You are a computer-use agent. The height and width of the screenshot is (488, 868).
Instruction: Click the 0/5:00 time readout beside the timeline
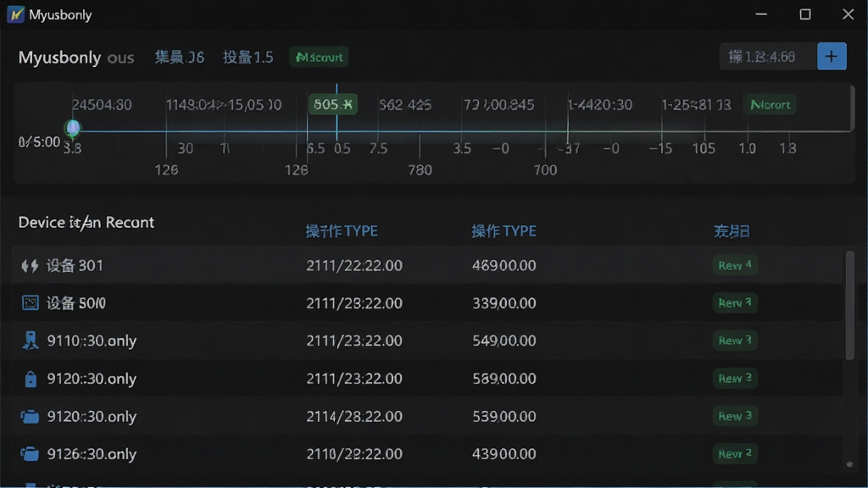click(x=39, y=142)
